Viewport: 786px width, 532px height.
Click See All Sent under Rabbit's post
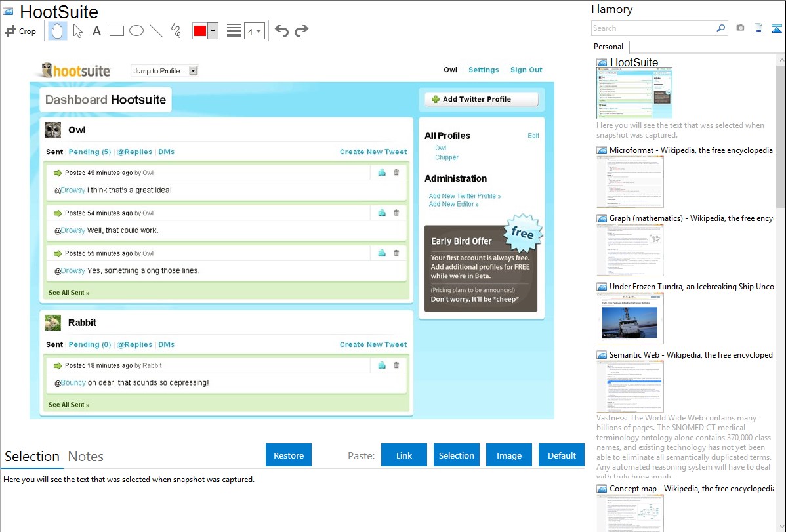[x=69, y=405]
